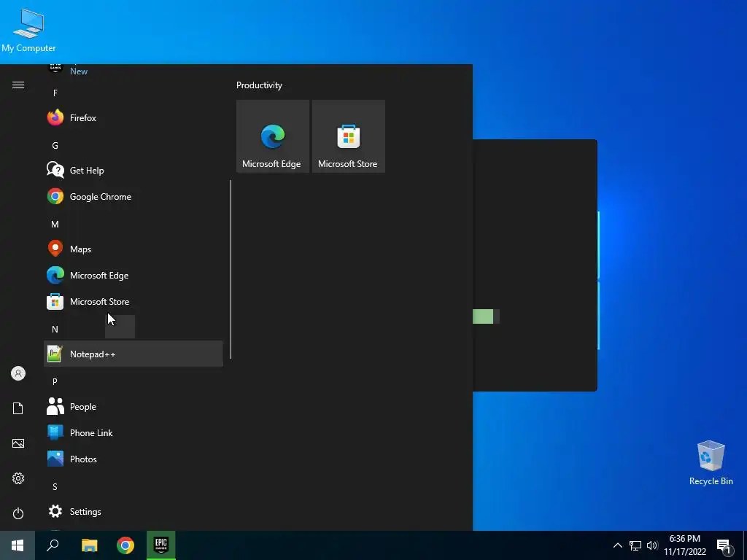Open the clock showing 6:36 PM
Image resolution: width=747 pixels, height=560 pixels.
coord(685,545)
